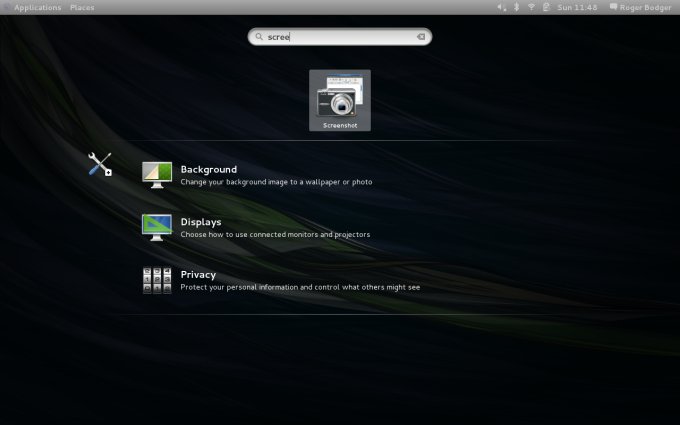Open the Wi-Fi network indicator in top bar
This screenshot has width=680, height=425.
[x=531, y=7]
